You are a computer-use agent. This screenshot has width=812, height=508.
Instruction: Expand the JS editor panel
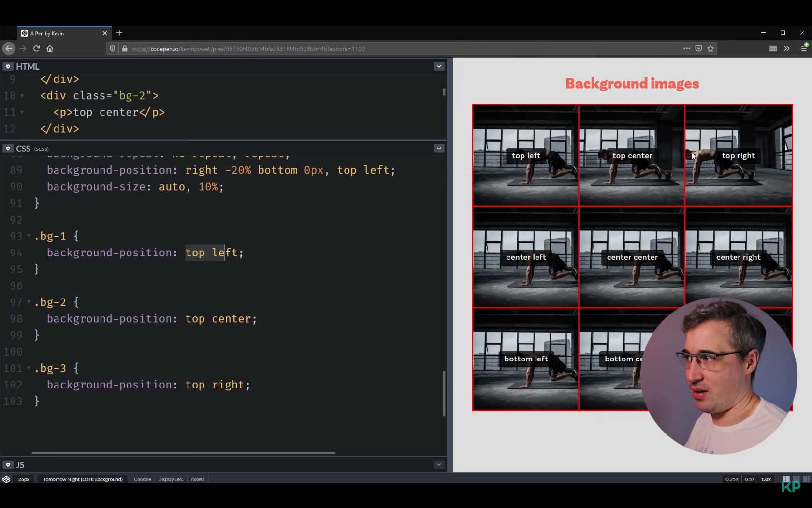[438, 464]
